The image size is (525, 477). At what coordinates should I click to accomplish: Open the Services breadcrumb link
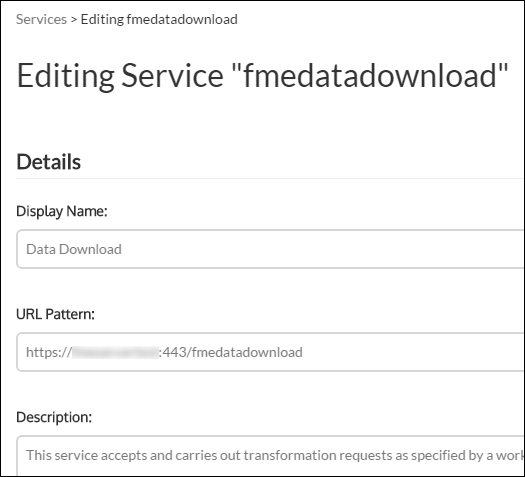42,19
